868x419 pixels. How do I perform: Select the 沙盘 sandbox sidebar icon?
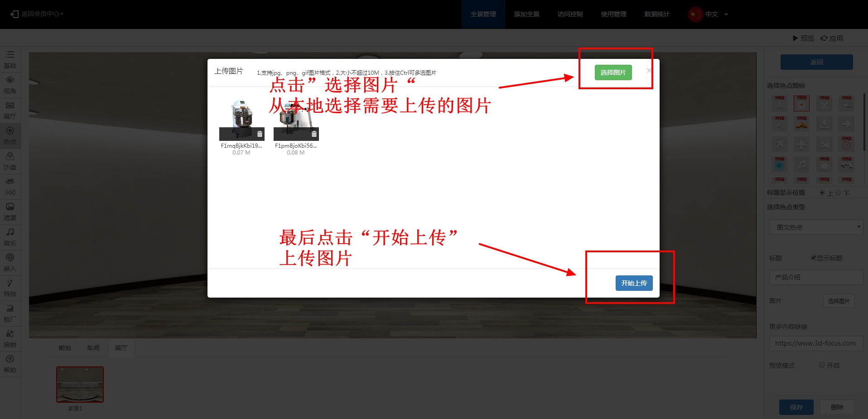click(10, 160)
